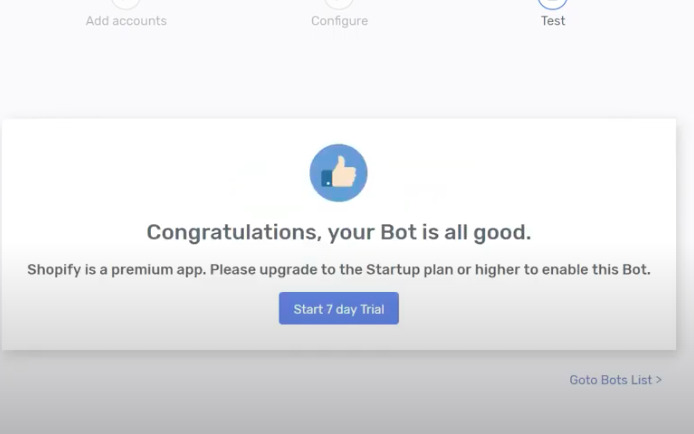Click the Add accounts step circle
Viewport: 694px width, 434px height.
tap(126, 3)
